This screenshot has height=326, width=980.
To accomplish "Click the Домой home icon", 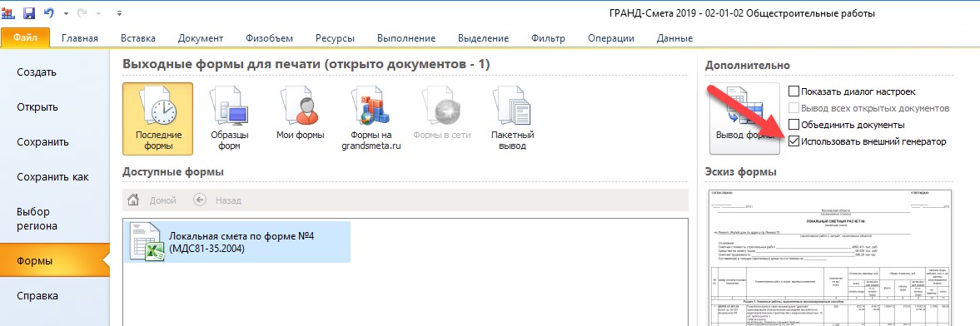I will pos(133,200).
